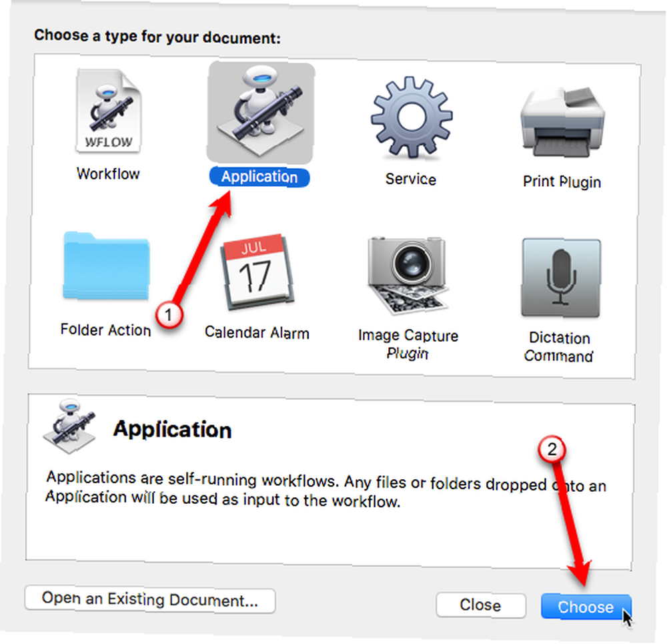Click the Workflow text label

pos(108,174)
